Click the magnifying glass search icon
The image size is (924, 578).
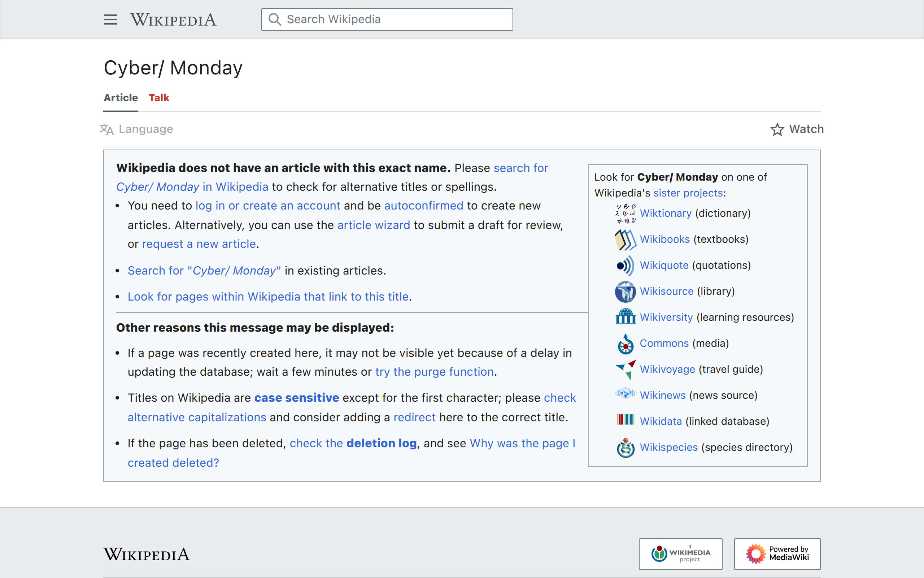[x=275, y=19]
